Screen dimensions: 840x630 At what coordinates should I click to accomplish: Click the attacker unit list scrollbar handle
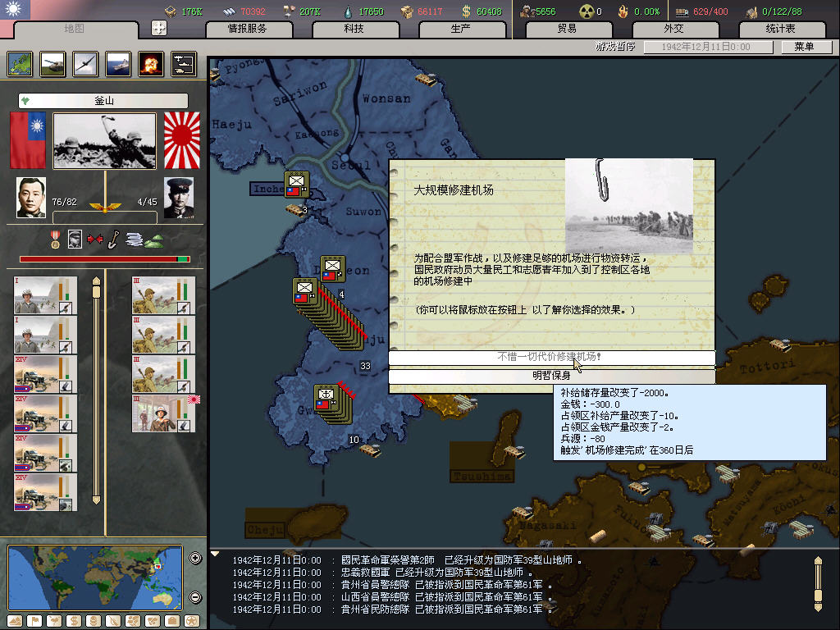tap(97, 291)
